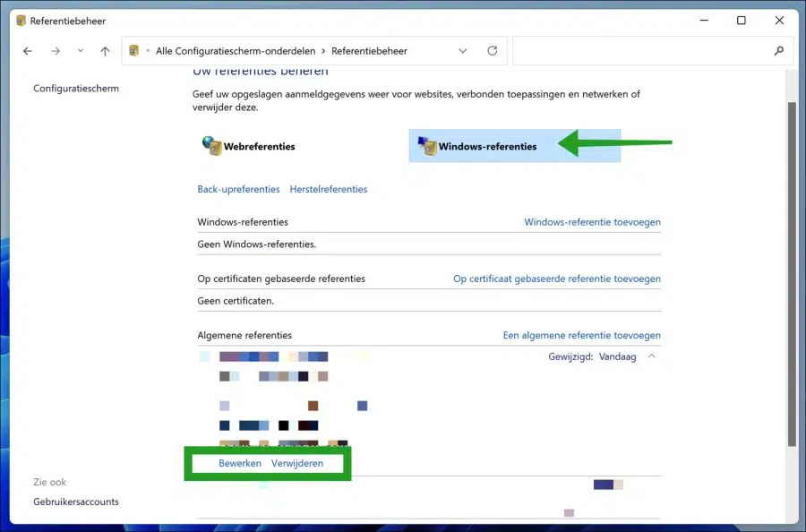Viewport: 806px width, 532px height.
Task: Expand the address bar history dropdown
Action: click(463, 51)
